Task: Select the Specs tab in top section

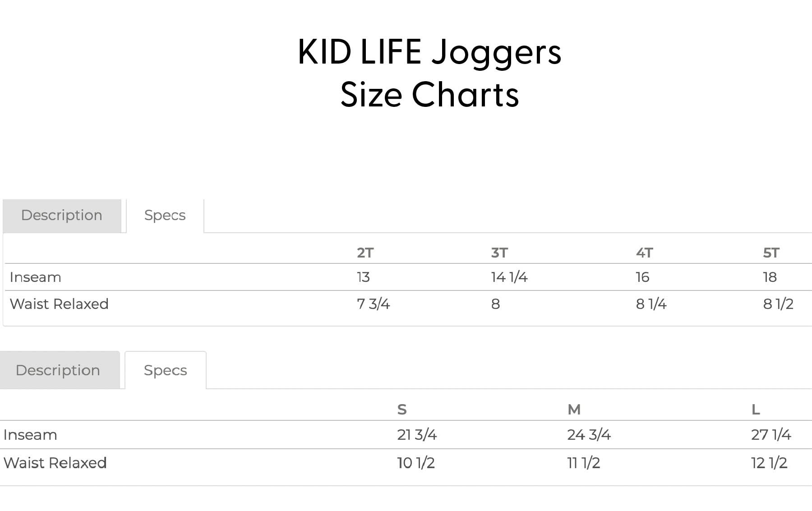Action: tap(164, 215)
